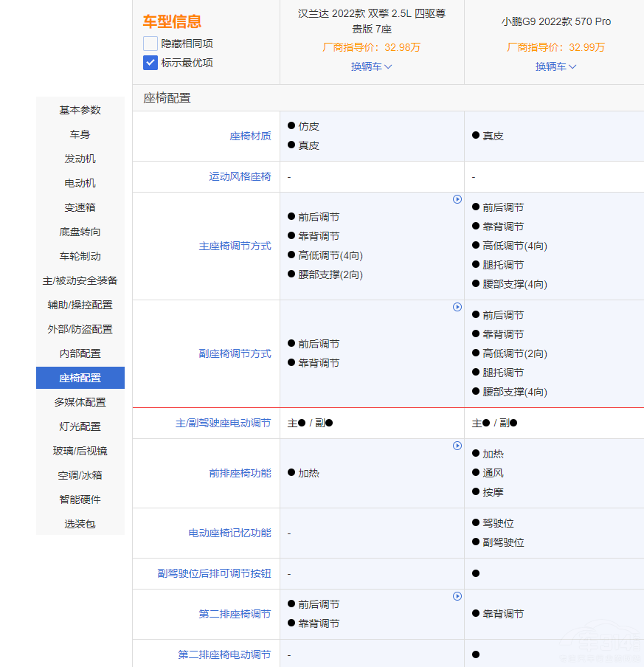
Task: Open 换辆车 dropdown for 汉兰达
Action: tap(371, 66)
